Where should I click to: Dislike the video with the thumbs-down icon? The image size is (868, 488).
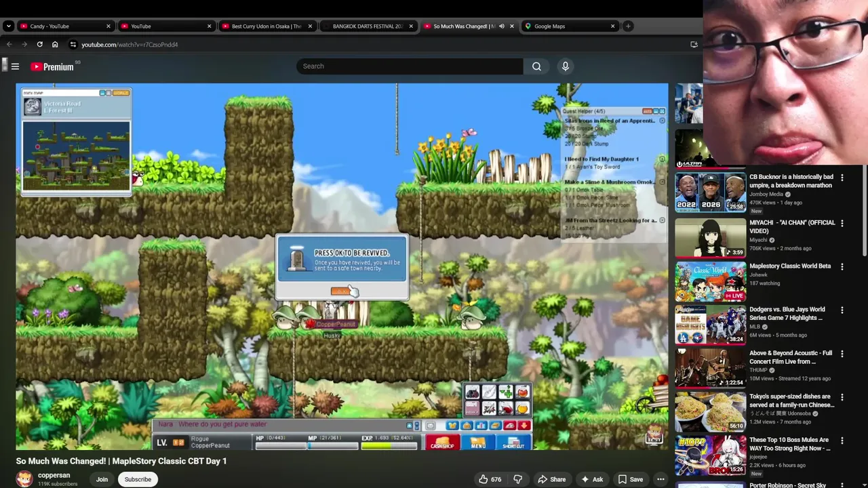coord(517,479)
